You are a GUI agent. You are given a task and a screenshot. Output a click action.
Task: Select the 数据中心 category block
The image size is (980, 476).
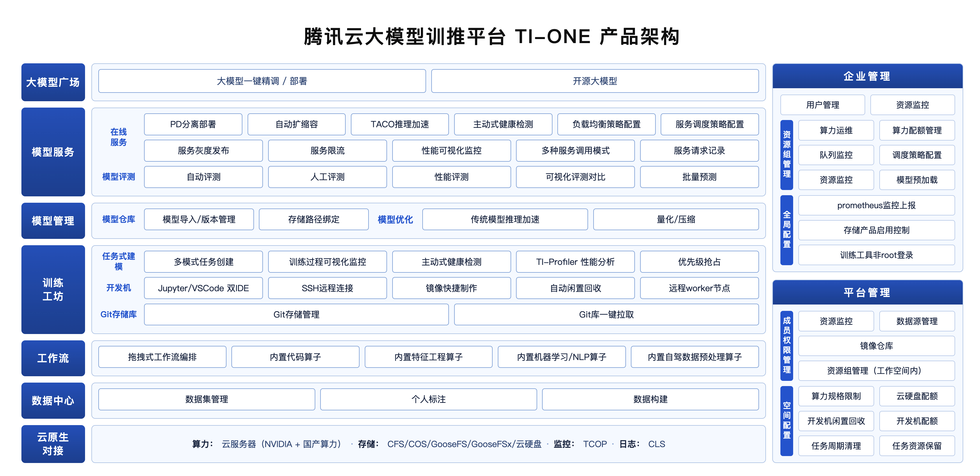53,400
